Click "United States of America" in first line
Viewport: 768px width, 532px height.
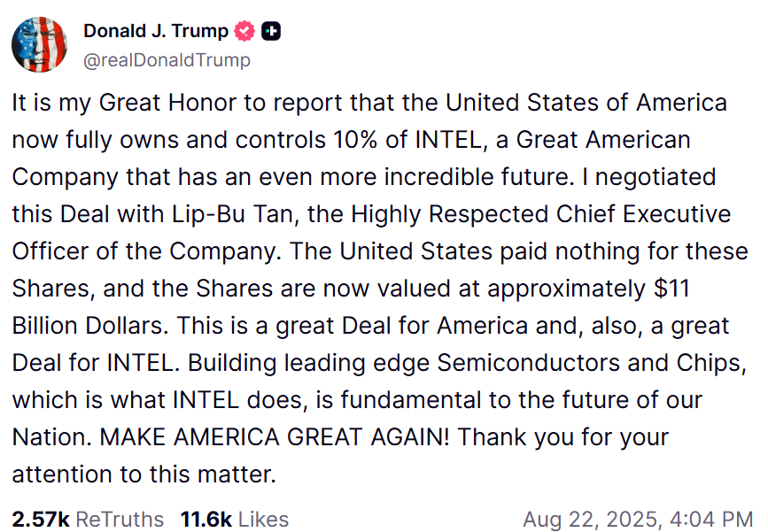tap(586, 103)
